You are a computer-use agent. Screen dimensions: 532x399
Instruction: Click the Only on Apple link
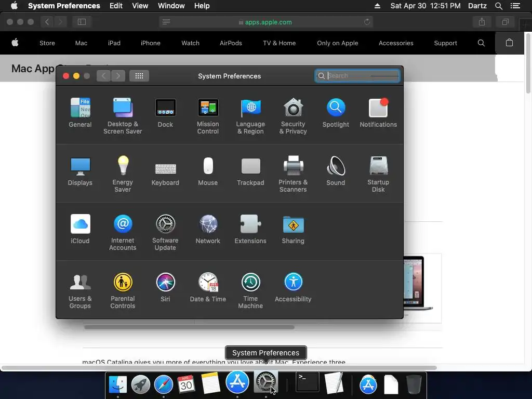tap(338, 43)
